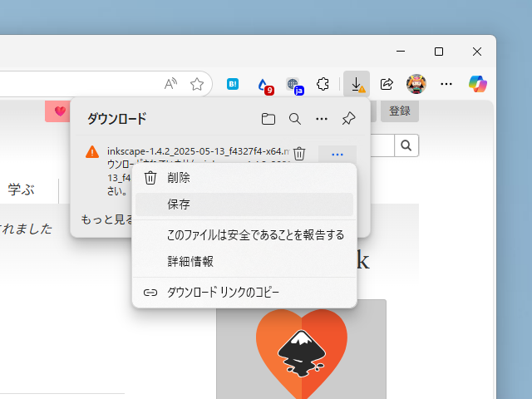Click the orange warning triangle on download

(x=92, y=152)
